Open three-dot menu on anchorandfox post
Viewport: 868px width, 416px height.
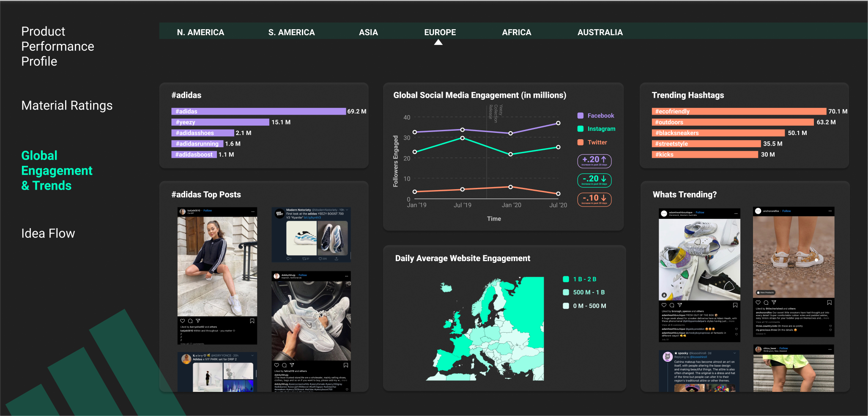(x=830, y=211)
